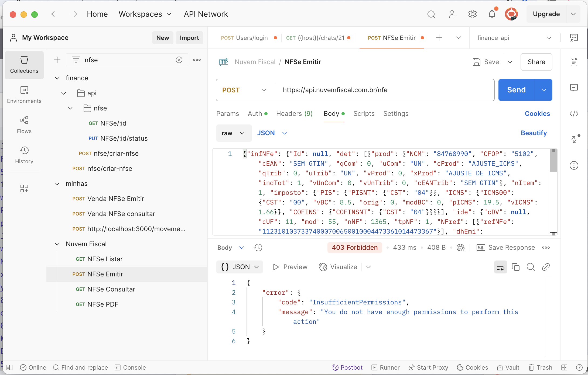
Task: Toggle sidebar visibility in status bar
Action: pos(9,367)
